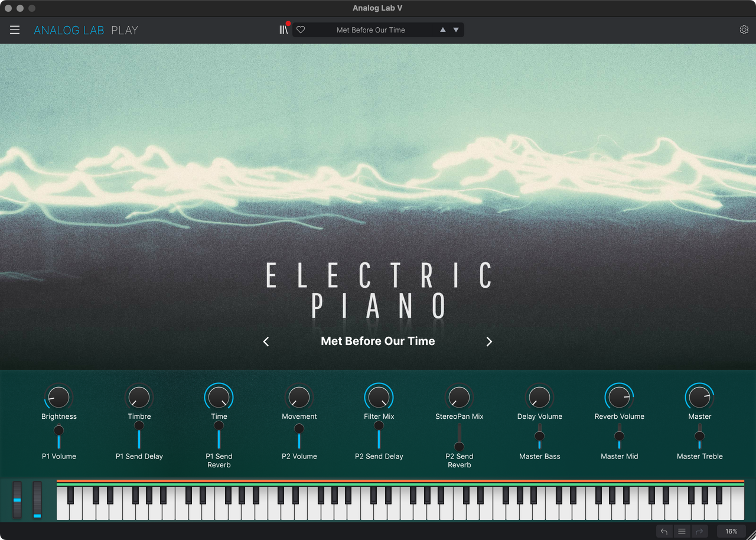The height and width of the screenshot is (540, 756).
Task: Select next preset with down triangle
Action: pyautogui.click(x=456, y=30)
